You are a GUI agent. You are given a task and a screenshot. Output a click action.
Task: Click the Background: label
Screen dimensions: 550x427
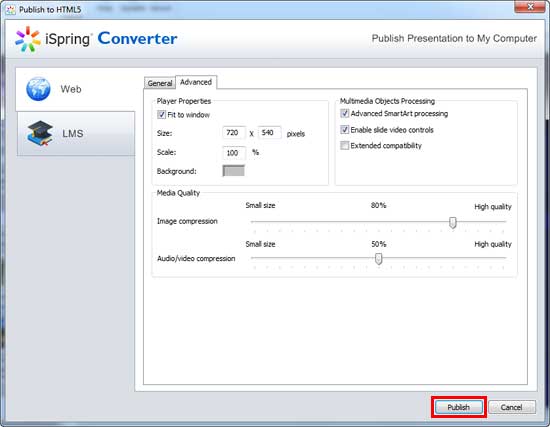click(x=176, y=171)
